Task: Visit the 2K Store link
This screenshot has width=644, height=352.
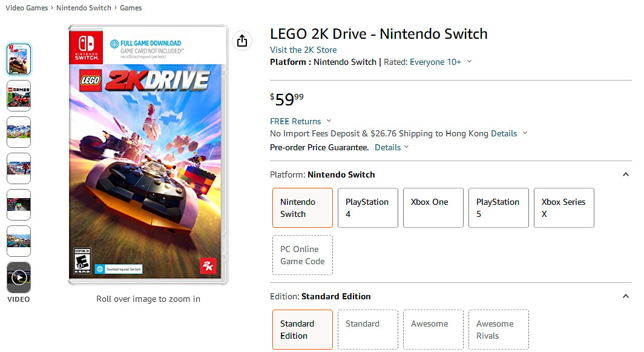Action: (x=303, y=50)
